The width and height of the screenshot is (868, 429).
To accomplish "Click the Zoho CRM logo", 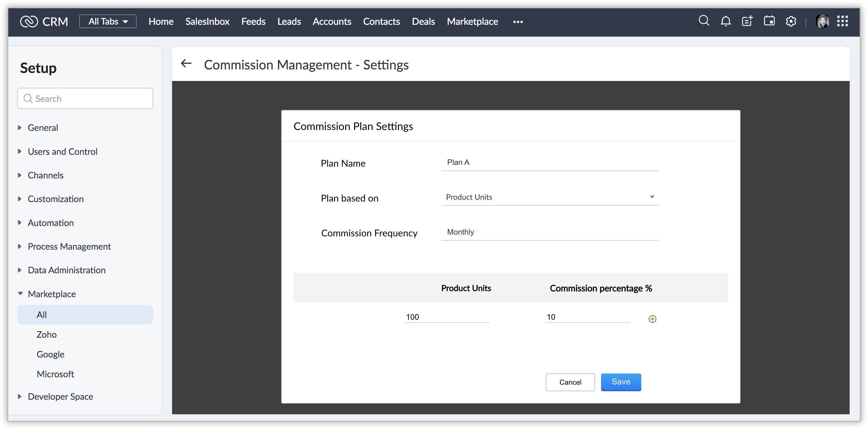I will [44, 22].
